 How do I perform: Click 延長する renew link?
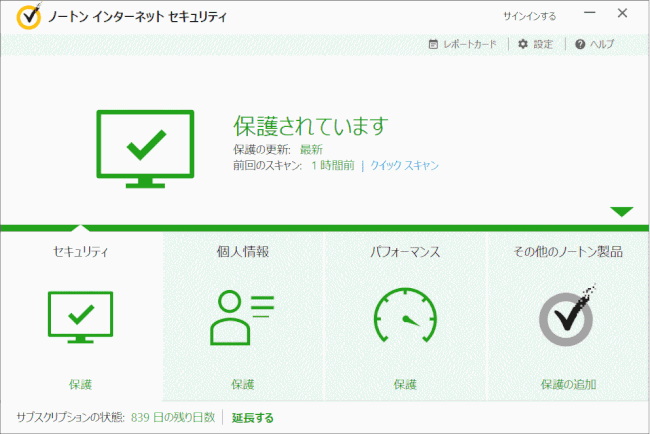click(252, 418)
